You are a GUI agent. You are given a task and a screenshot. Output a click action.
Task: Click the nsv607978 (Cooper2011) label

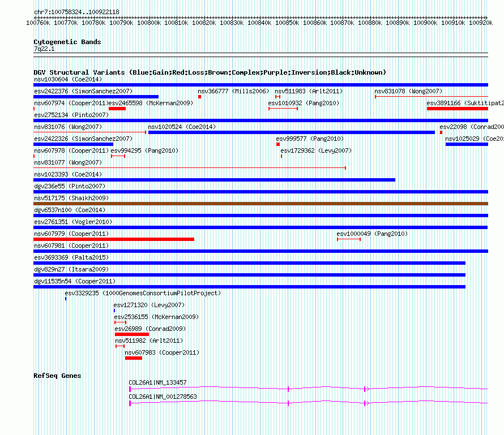(x=71, y=150)
